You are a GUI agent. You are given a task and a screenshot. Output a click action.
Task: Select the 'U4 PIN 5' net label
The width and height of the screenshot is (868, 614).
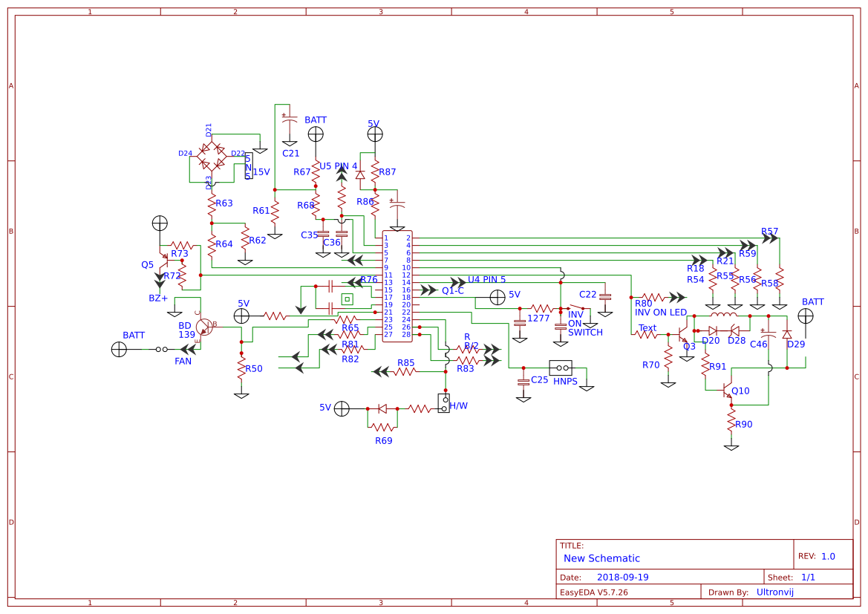click(486, 280)
